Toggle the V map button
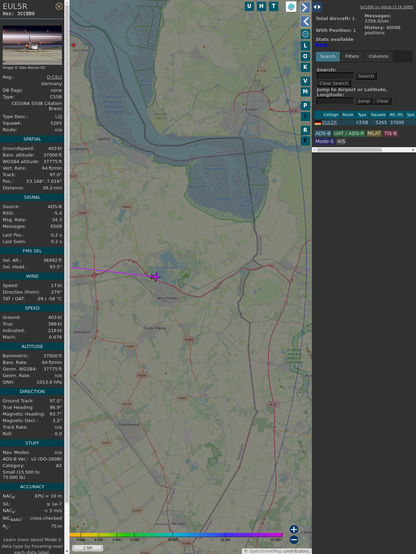 click(305, 81)
